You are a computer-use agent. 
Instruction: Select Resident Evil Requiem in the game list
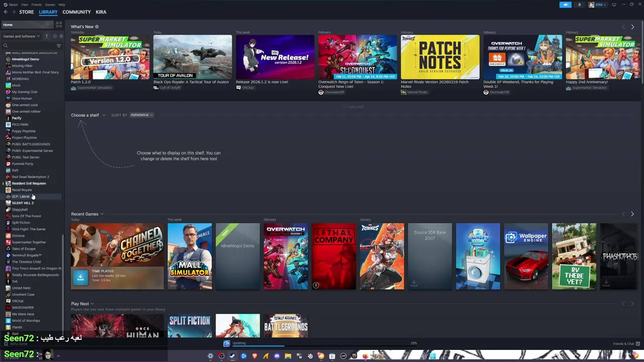29,184
